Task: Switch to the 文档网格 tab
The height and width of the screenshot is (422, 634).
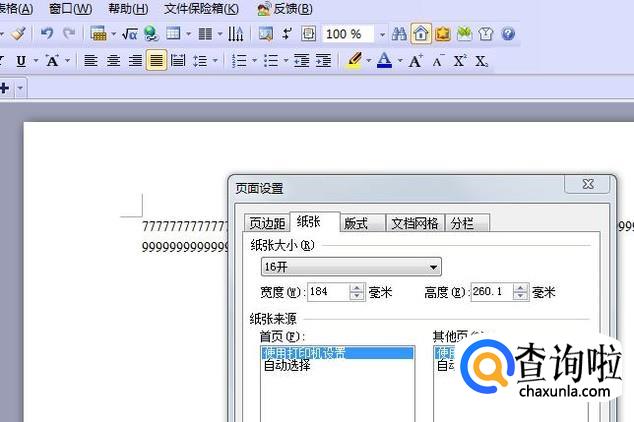Action: 415,223
